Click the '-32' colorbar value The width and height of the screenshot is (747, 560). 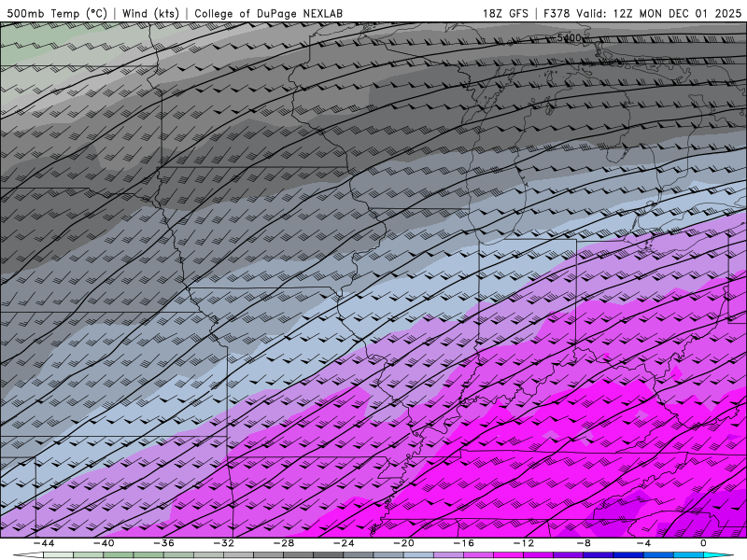(224, 543)
